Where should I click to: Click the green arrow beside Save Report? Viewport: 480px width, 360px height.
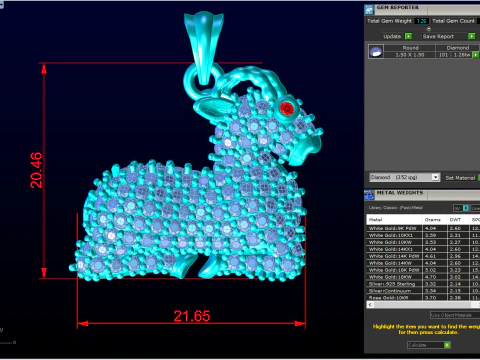(471, 36)
